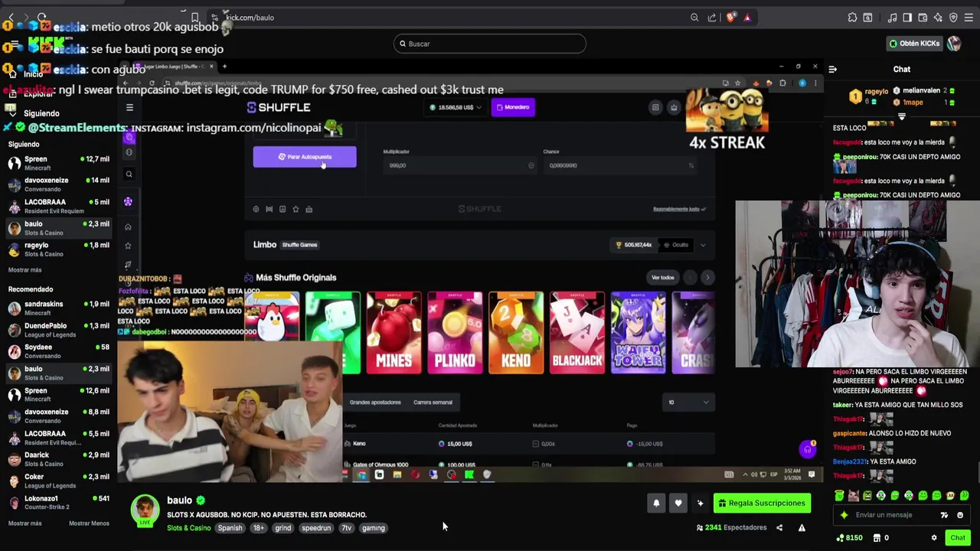Expand the Limbo chevron beside Oculto in stream
This screenshot has width=980, height=551.
703,245
